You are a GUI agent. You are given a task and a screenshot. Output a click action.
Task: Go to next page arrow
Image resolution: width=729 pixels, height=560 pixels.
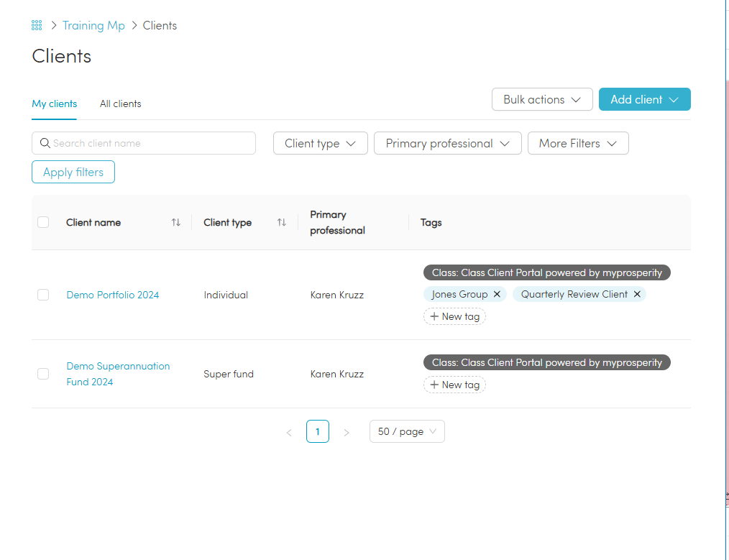(347, 432)
